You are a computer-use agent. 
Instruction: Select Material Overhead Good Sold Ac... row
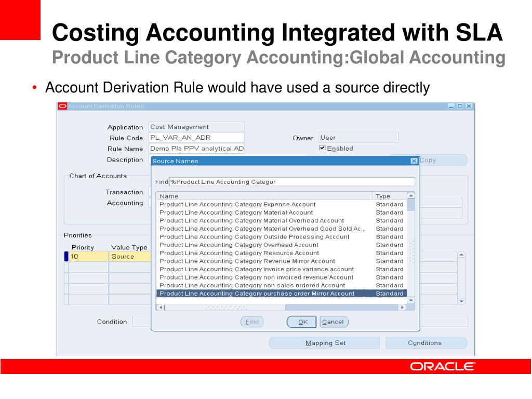(x=281, y=229)
